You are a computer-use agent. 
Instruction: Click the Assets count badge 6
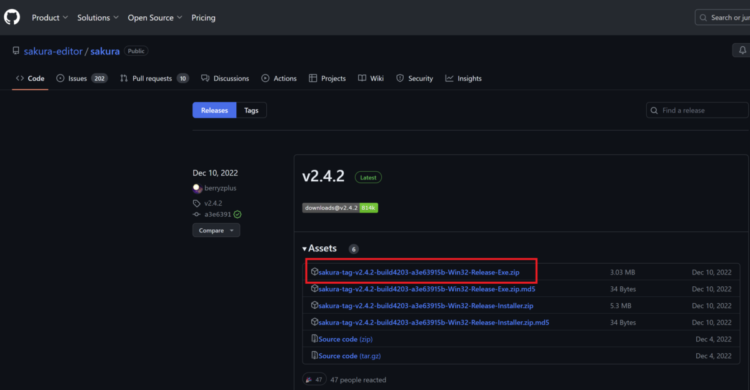click(353, 249)
